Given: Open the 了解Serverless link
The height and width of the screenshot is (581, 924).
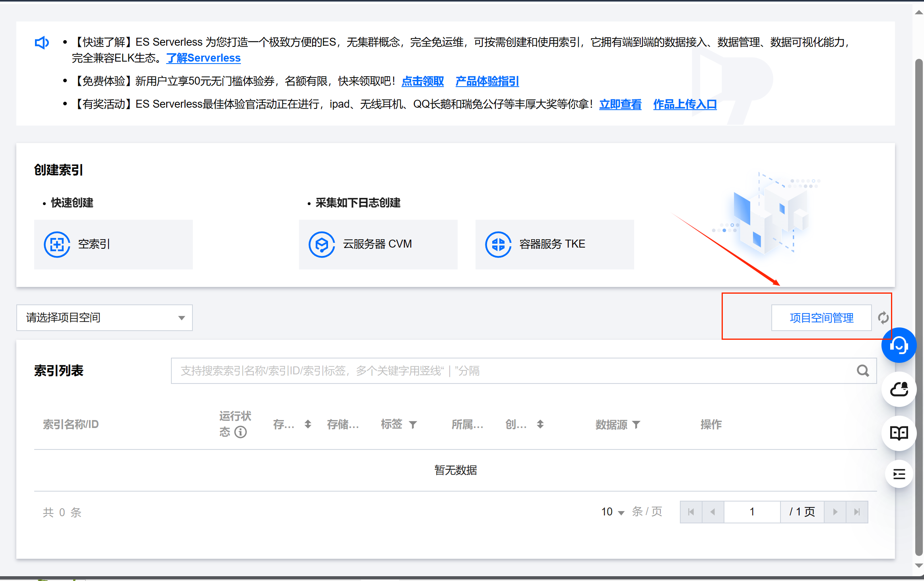Looking at the screenshot, I should [x=204, y=58].
